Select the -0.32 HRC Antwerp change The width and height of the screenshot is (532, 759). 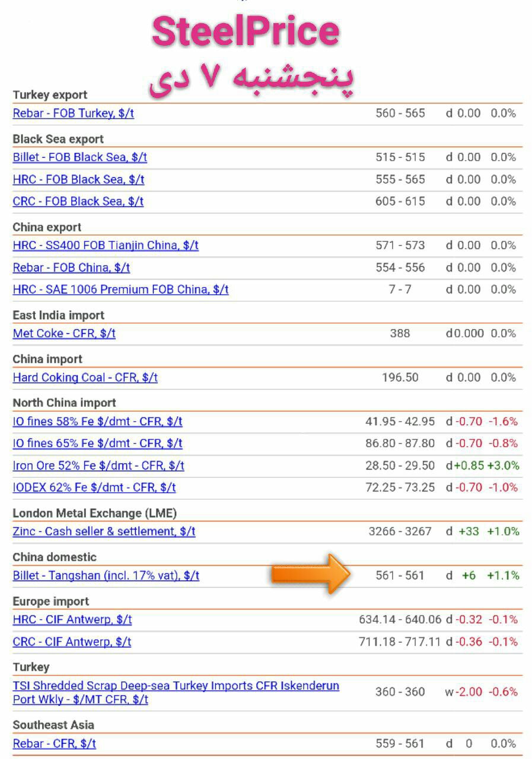coord(469,620)
